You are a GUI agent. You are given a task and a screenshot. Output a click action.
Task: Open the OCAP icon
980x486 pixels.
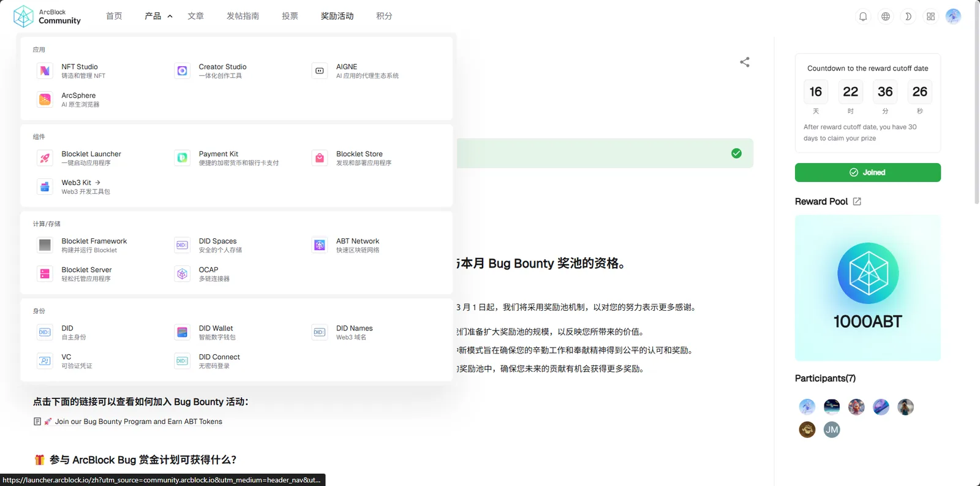coord(182,274)
